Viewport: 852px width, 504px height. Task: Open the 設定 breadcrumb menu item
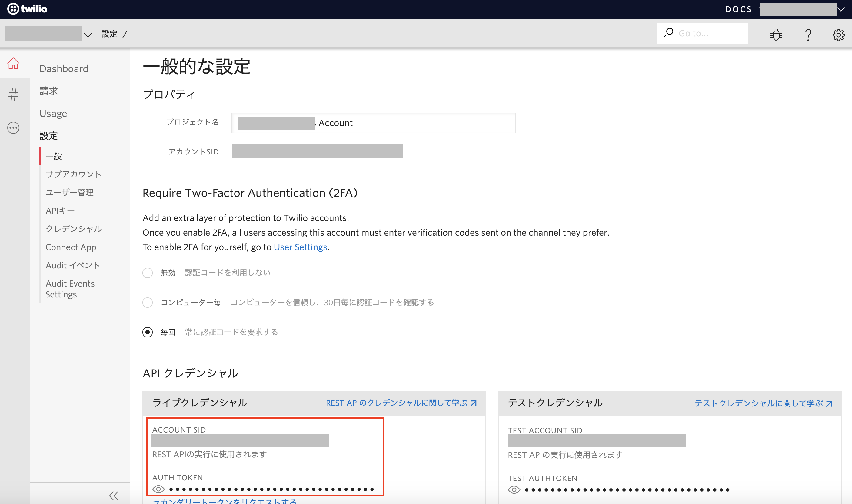point(109,33)
